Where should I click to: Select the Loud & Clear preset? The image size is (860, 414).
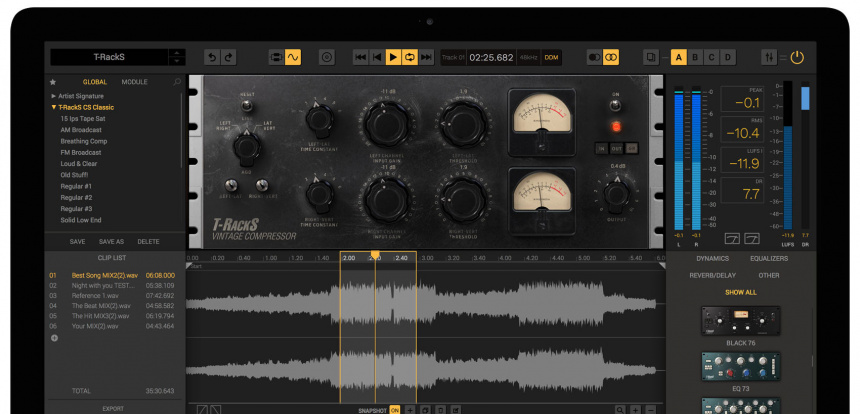pyautogui.click(x=78, y=164)
